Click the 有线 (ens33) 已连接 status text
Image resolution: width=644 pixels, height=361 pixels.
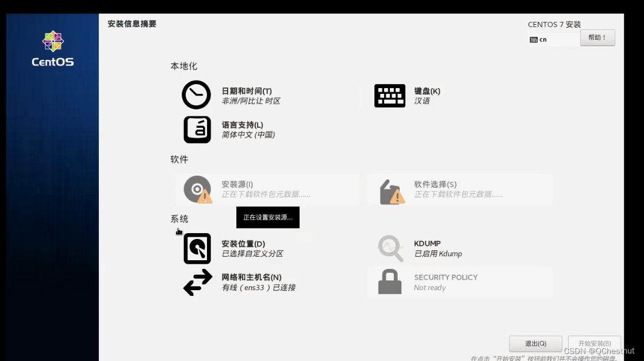tap(259, 288)
